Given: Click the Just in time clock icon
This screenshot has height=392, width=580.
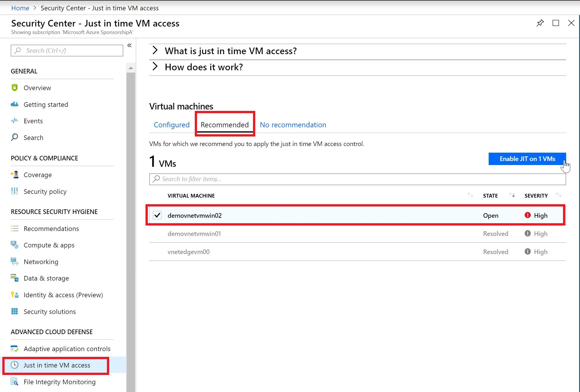Looking at the screenshot, I should coord(14,365).
